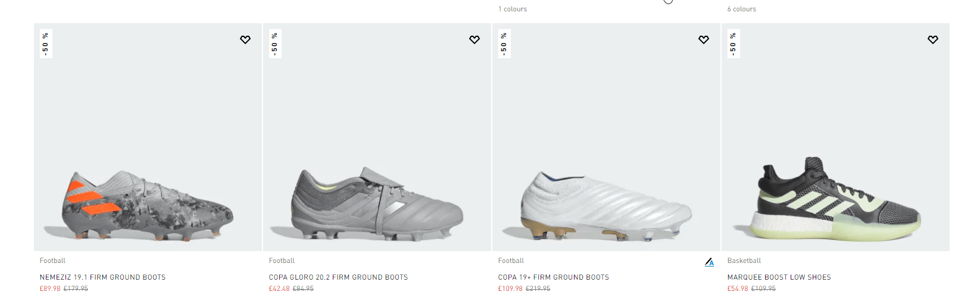Open Copa Gloro 20.2 grey boot image
Screen dimensions: 980x307
(377, 204)
